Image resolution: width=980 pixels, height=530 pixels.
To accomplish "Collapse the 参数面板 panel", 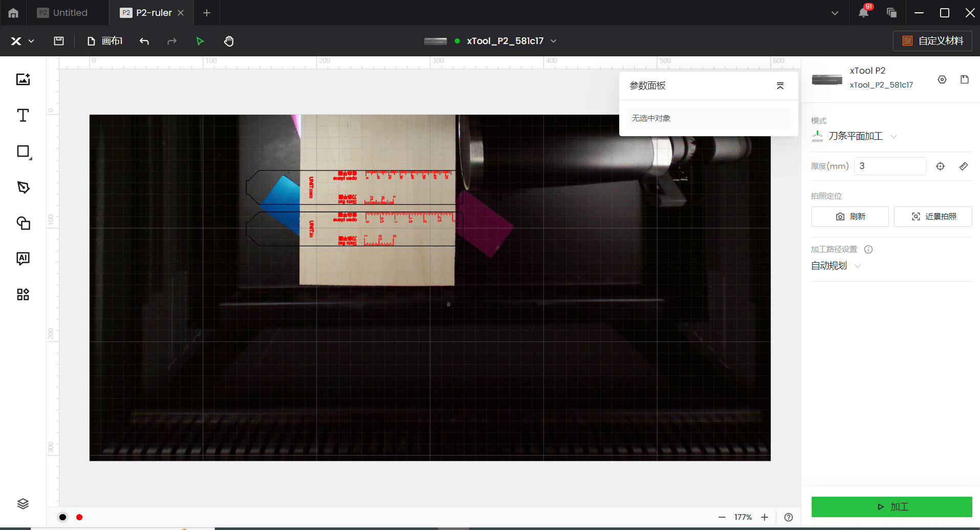I will (x=780, y=86).
